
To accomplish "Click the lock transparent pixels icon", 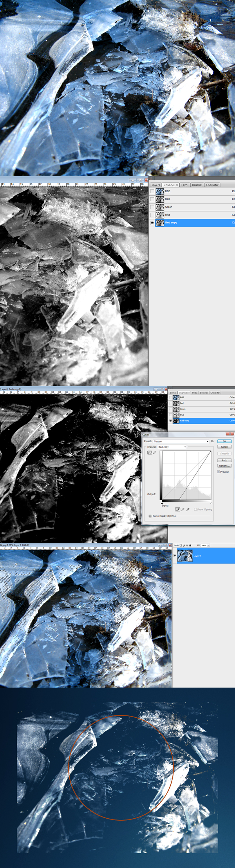I will pyautogui.click(x=181, y=545).
